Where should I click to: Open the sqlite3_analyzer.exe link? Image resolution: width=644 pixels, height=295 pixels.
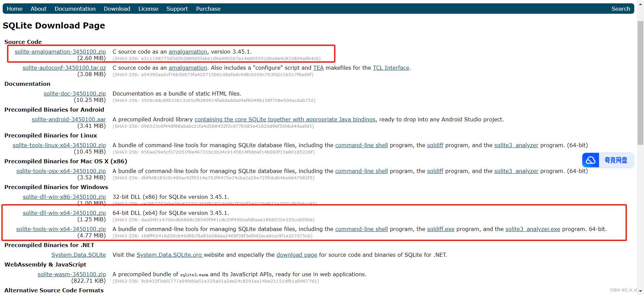click(533, 229)
